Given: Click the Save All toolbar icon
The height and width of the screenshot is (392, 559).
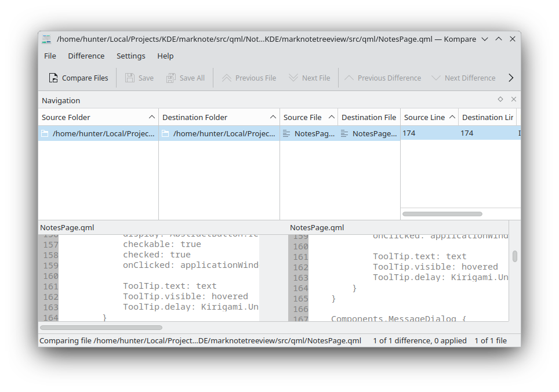Looking at the screenshot, I should click(171, 78).
